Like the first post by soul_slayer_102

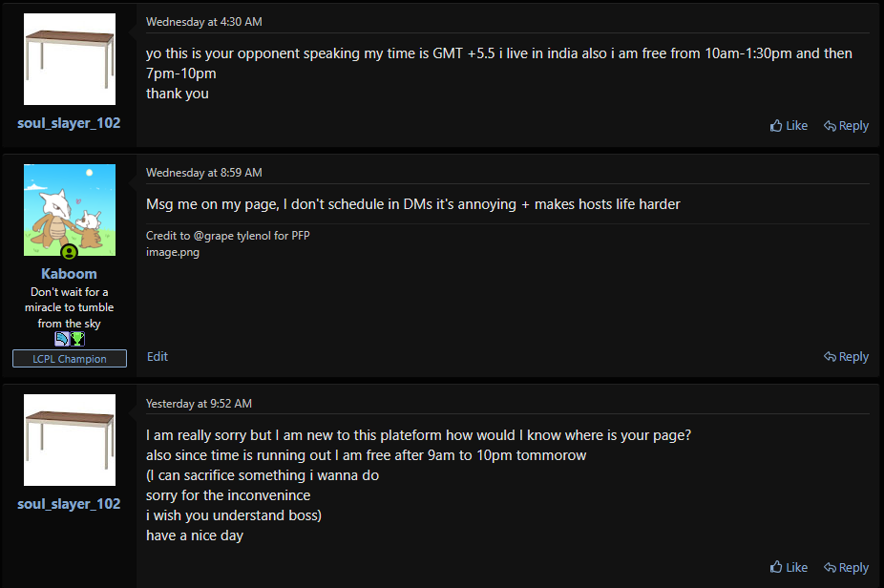(789, 125)
